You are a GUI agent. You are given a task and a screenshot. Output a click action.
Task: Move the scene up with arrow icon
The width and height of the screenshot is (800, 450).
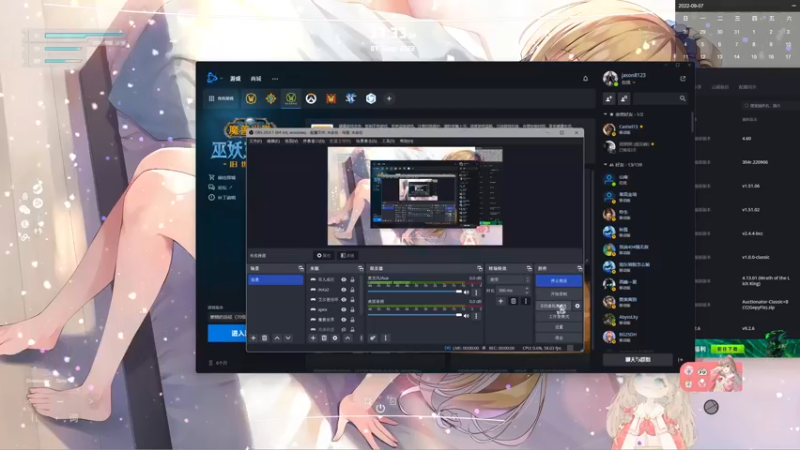pyautogui.click(x=277, y=338)
